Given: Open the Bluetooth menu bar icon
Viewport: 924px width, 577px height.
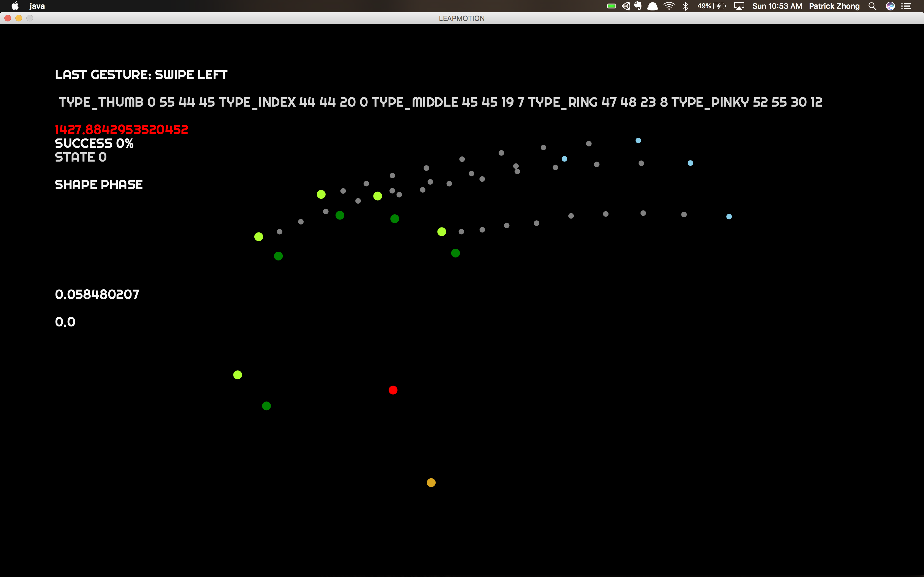Looking at the screenshot, I should [x=685, y=6].
